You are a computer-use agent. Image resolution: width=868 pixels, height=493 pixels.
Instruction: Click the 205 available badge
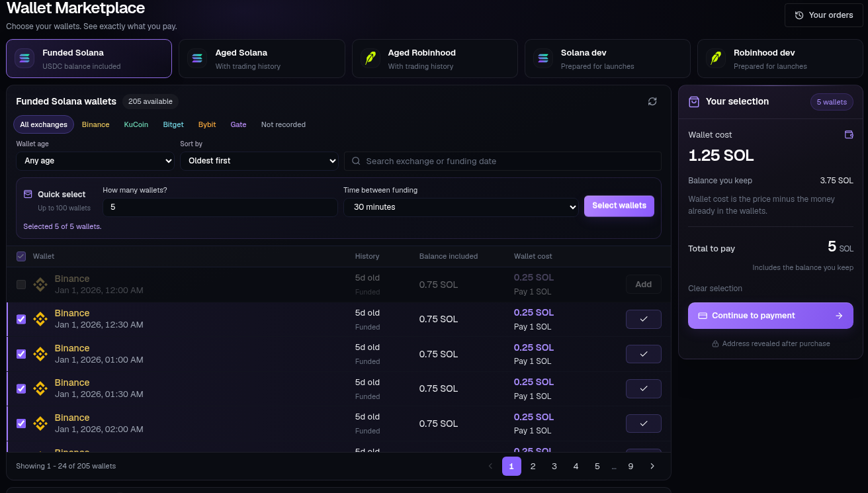[x=150, y=101]
